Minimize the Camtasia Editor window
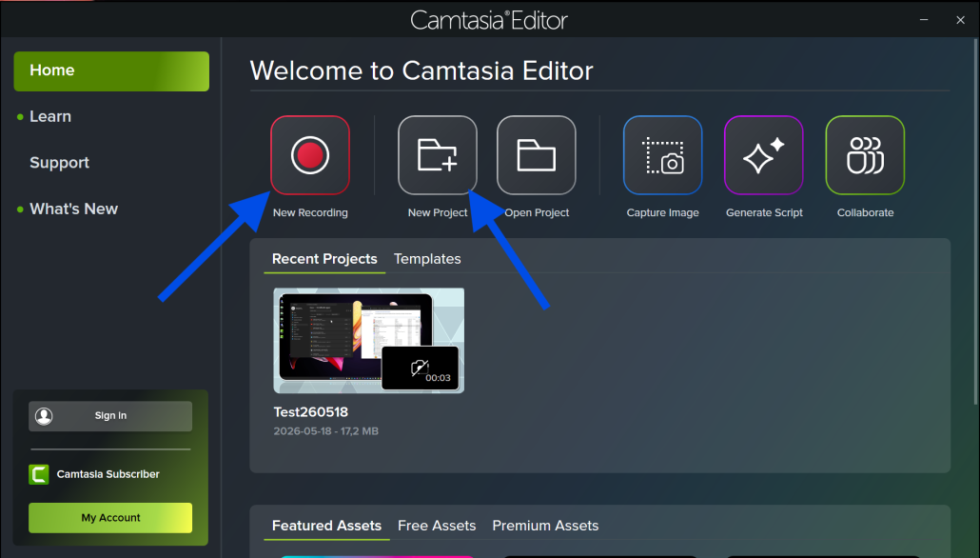The width and height of the screenshot is (980, 558). click(x=924, y=20)
